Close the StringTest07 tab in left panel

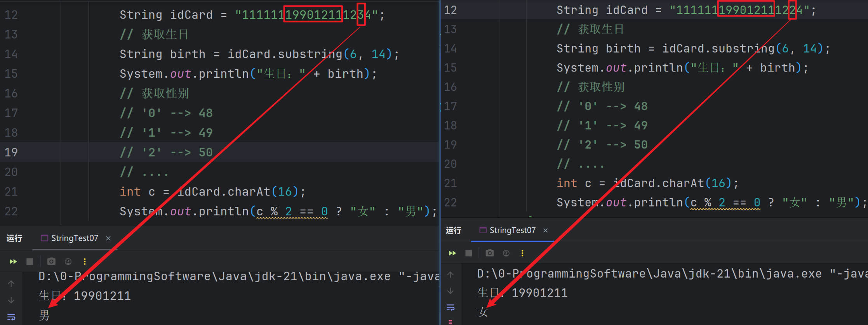(108, 238)
